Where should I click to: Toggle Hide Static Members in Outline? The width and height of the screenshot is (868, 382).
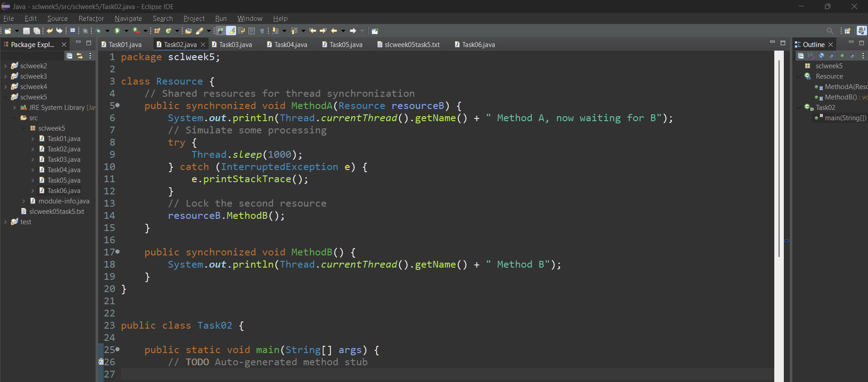832,56
